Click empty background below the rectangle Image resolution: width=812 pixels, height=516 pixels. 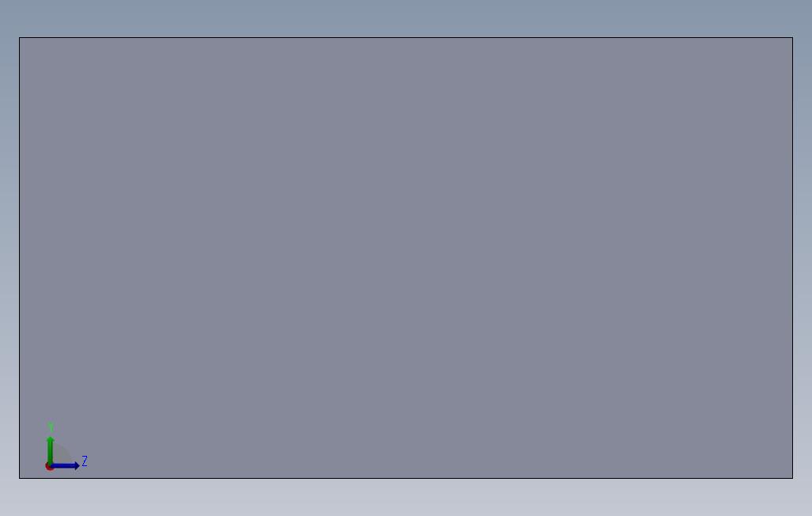pos(406,497)
